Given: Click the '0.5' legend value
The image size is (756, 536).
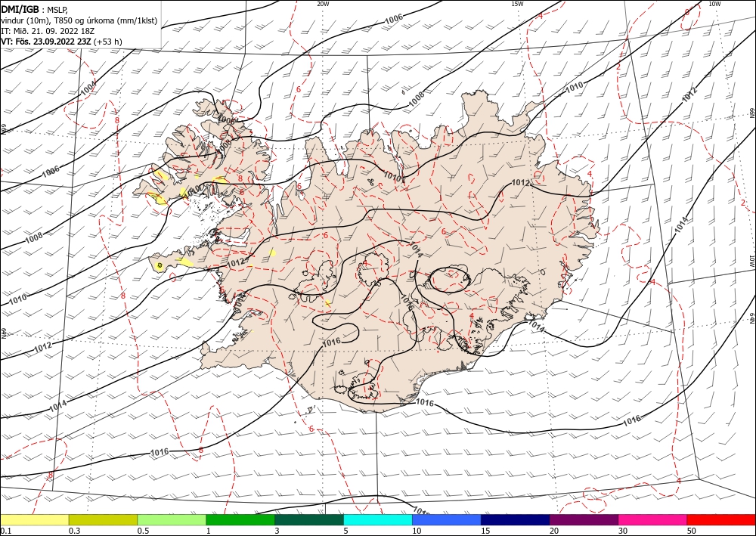Looking at the screenshot, I should [143, 531].
